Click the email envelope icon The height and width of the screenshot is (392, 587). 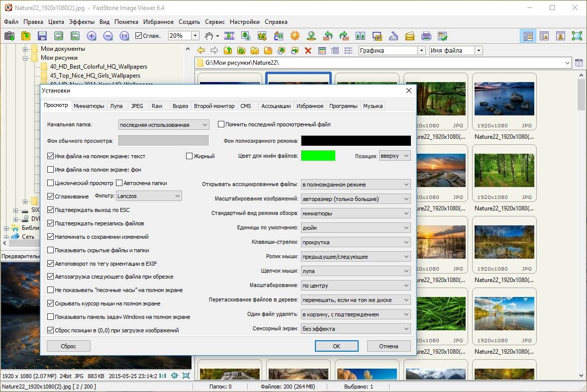coord(410,36)
